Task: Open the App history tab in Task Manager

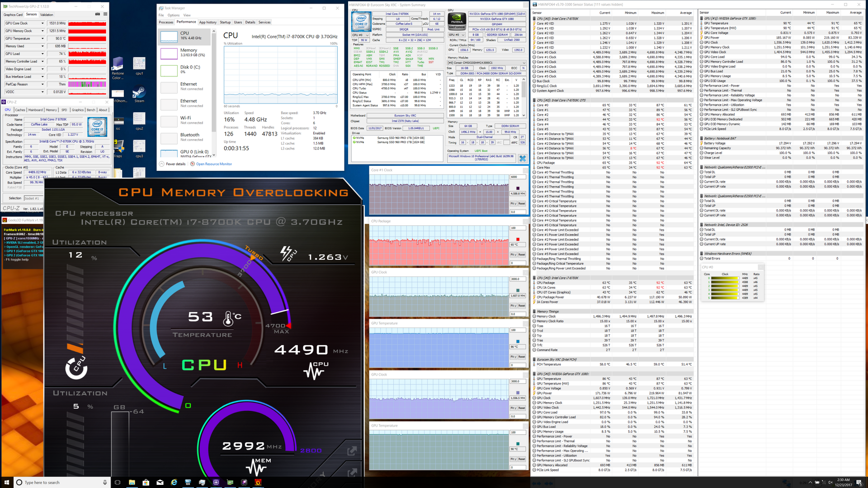Action: (x=208, y=22)
